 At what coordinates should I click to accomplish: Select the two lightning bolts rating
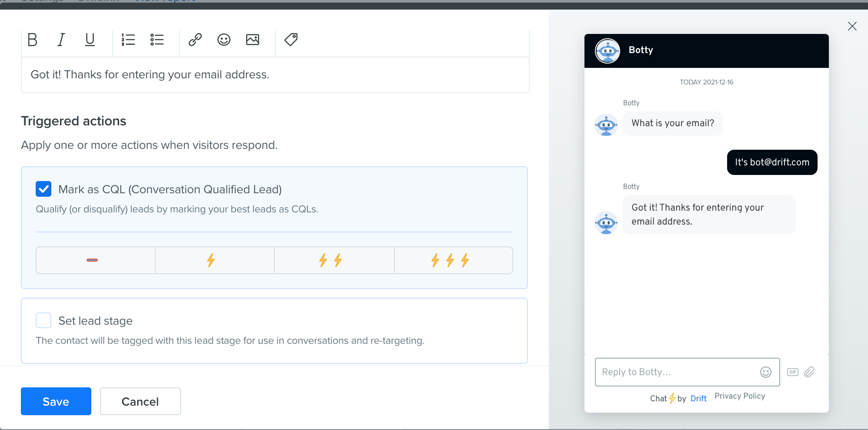[334, 260]
